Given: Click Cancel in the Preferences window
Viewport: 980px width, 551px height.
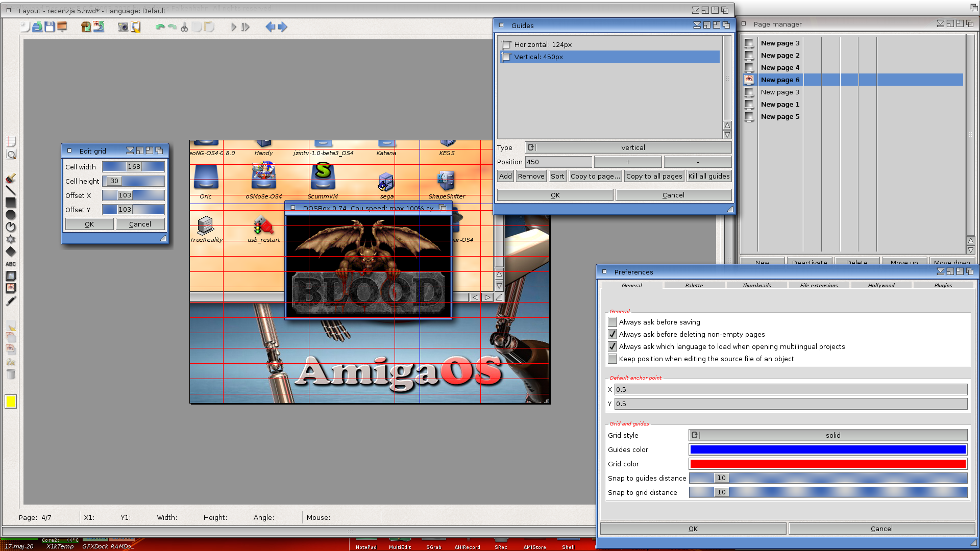Looking at the screenshot, I should [881, 529].
